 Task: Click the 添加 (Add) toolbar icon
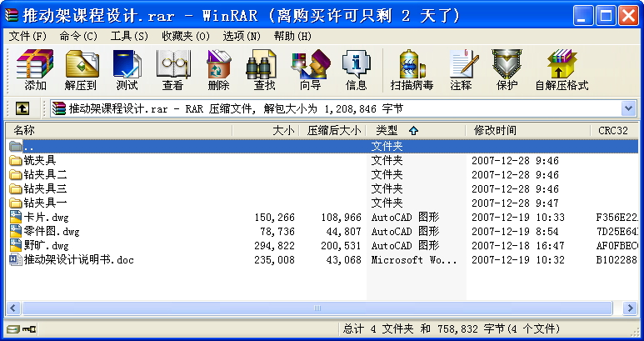(35, 69)
